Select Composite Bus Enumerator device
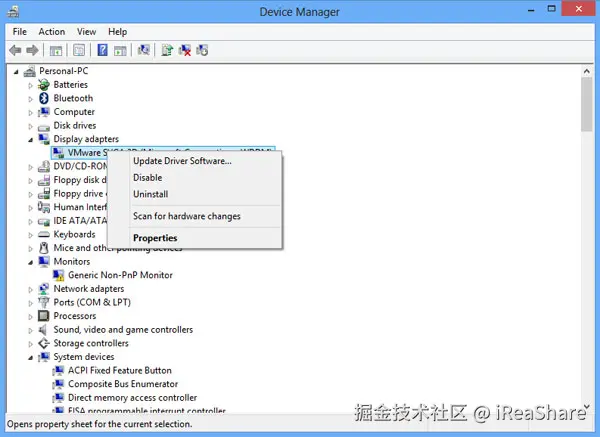Viewport: 600px width, 437px height. [123, 384]
